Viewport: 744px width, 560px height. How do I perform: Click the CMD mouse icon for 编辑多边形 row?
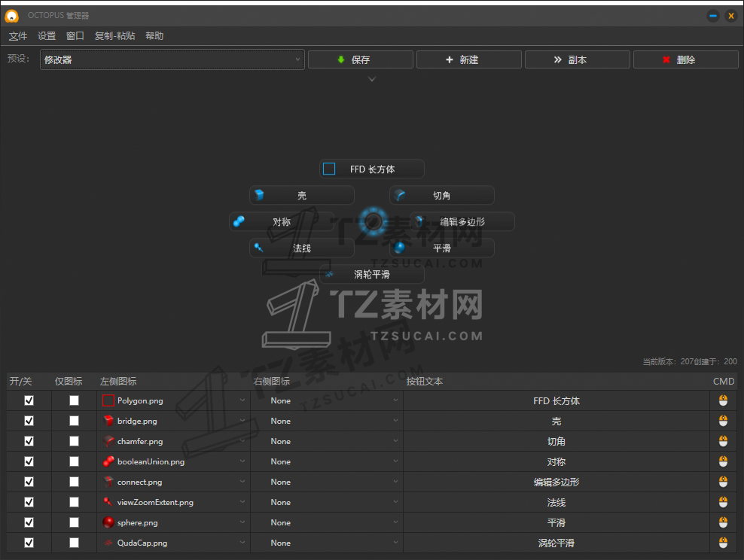(x=723, y=482)
